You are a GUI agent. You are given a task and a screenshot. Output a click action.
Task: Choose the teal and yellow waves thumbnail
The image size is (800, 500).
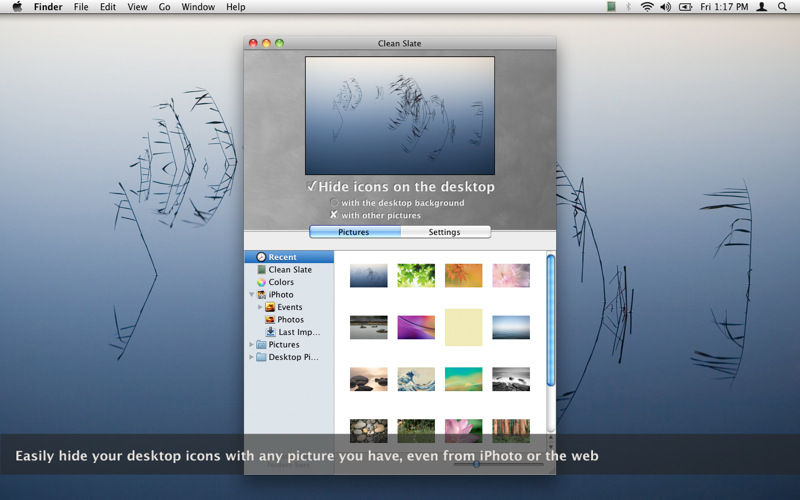pyautogui.click(x=463, y=379)
